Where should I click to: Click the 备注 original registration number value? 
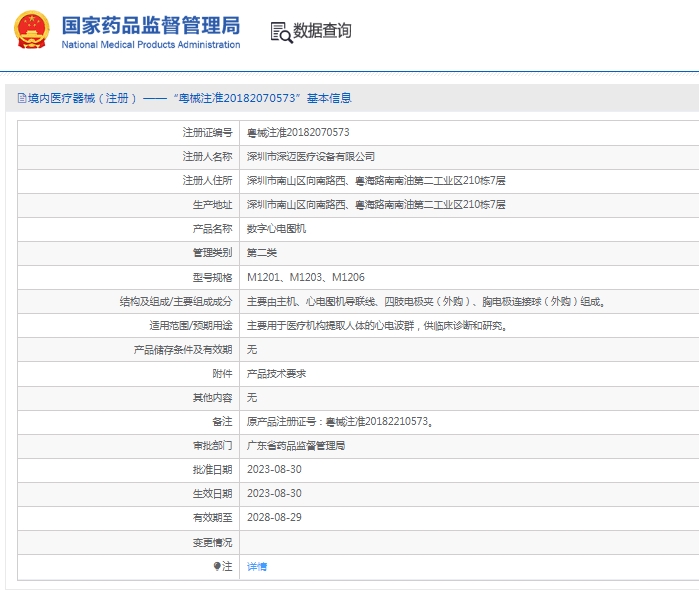tap(340, 421)
